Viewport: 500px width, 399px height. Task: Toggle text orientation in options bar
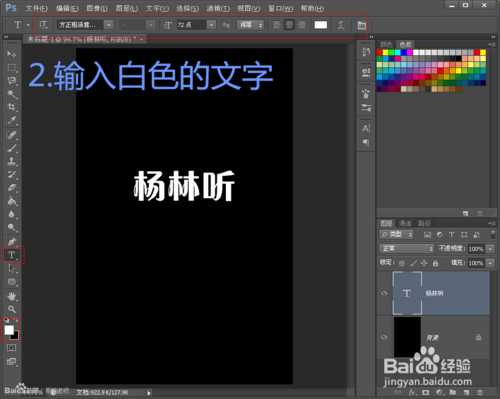[x=44, y=25]
